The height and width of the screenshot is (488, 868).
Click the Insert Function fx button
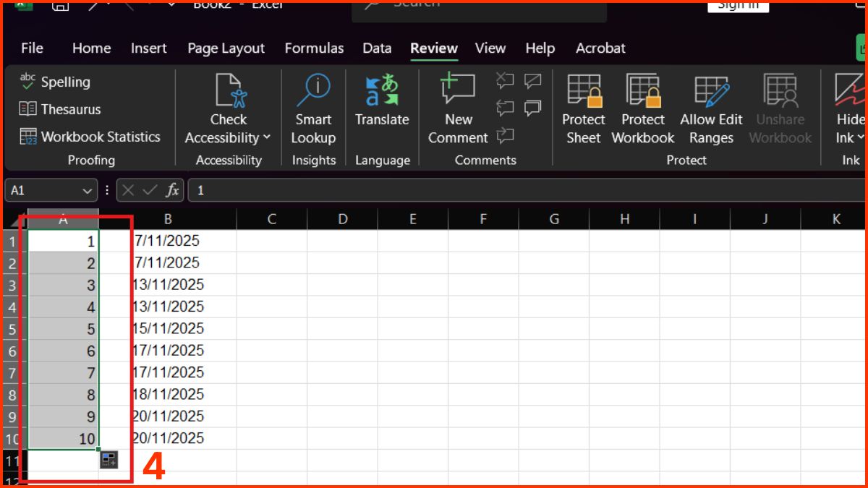tap(172, 191)
